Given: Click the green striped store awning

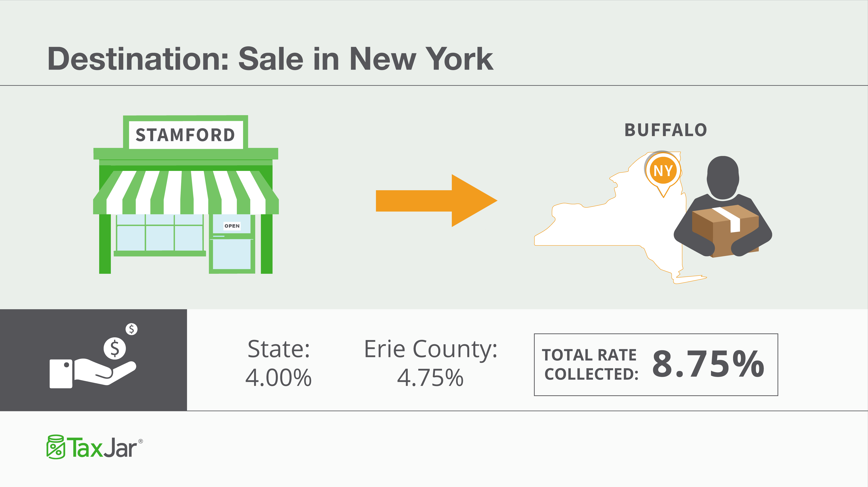Looking at the screenshot, I should tap(186, 192).
